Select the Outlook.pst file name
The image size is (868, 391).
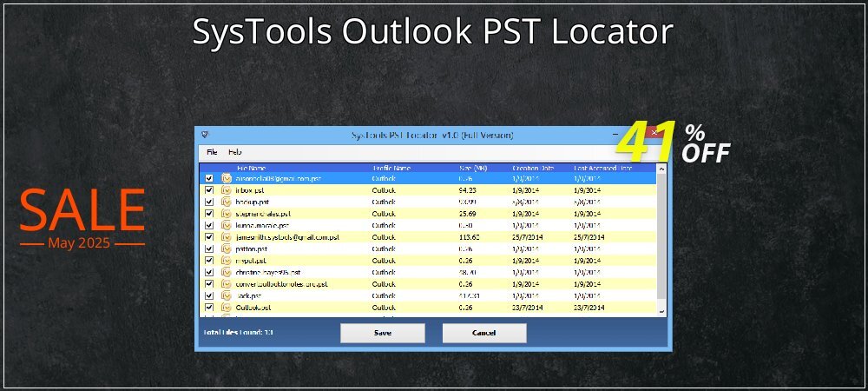pyautogui.click(x=253, y=308)
